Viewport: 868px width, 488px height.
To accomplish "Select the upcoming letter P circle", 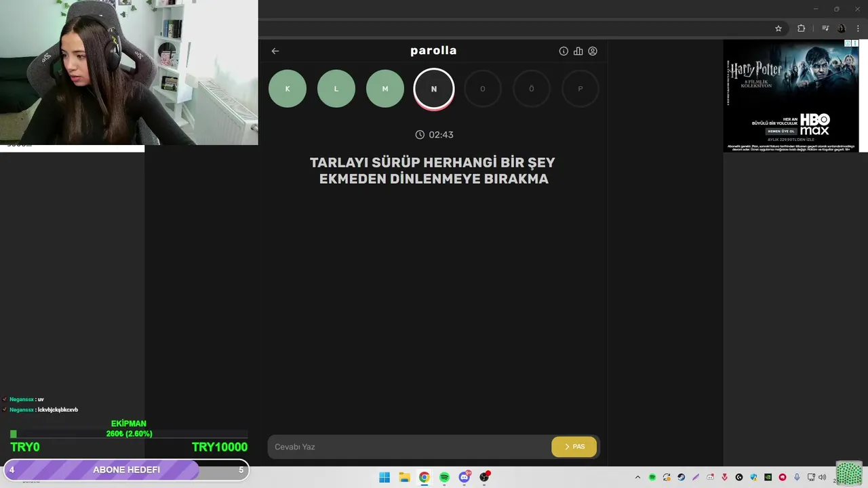I will (x=580, y=89).
